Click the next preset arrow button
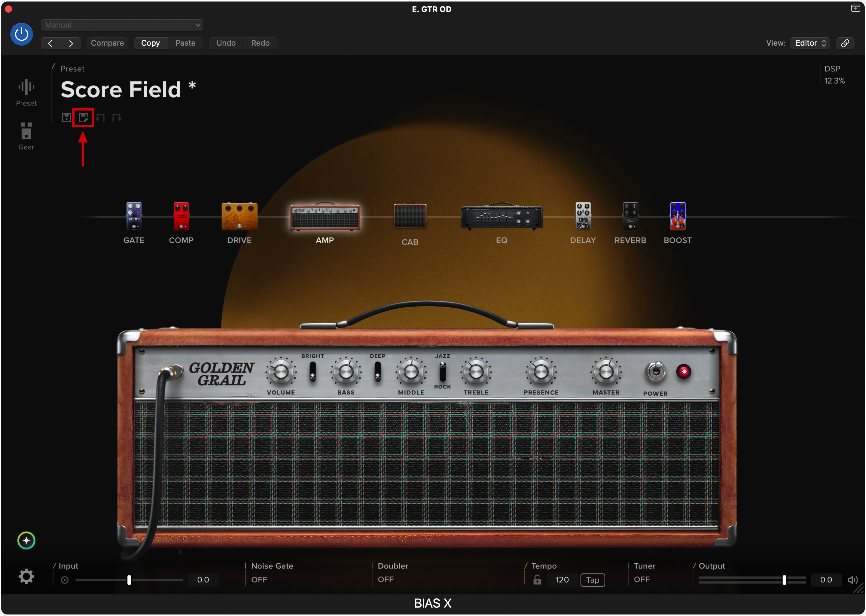The height and width of the screenshot is (616, 866). pyautogui.click(x=71, y=43)
